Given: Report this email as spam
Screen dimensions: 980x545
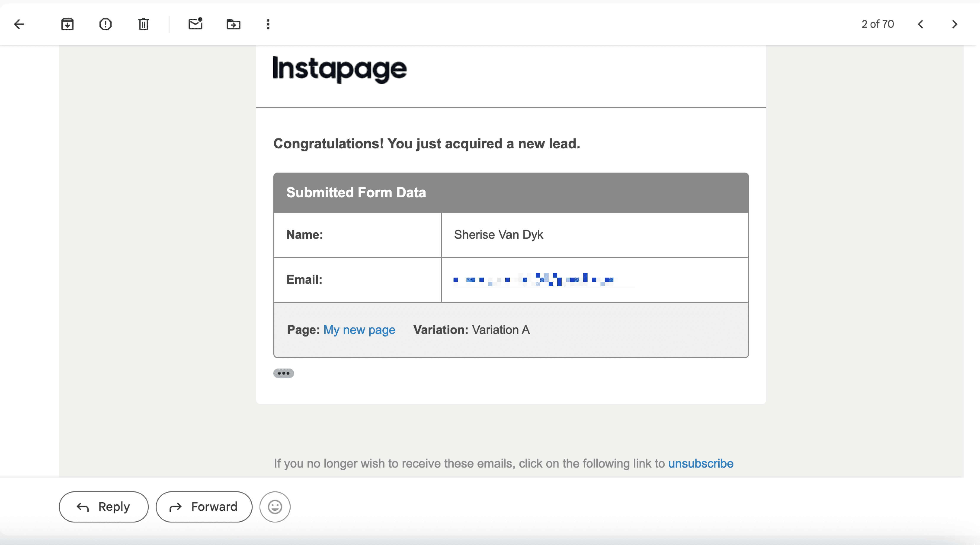Looking at the screenshot, I should (105, 24).
